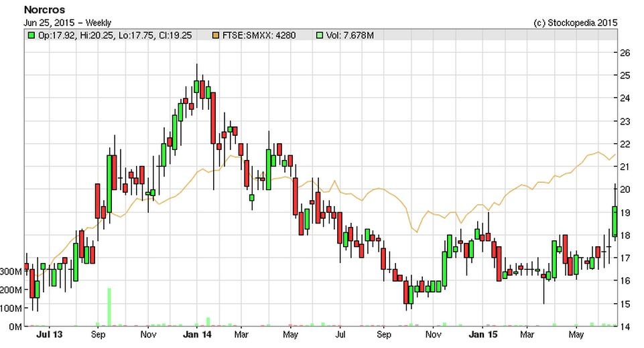Click the 'FTSE:SMXX: 4280' legend label

(259, 35)
